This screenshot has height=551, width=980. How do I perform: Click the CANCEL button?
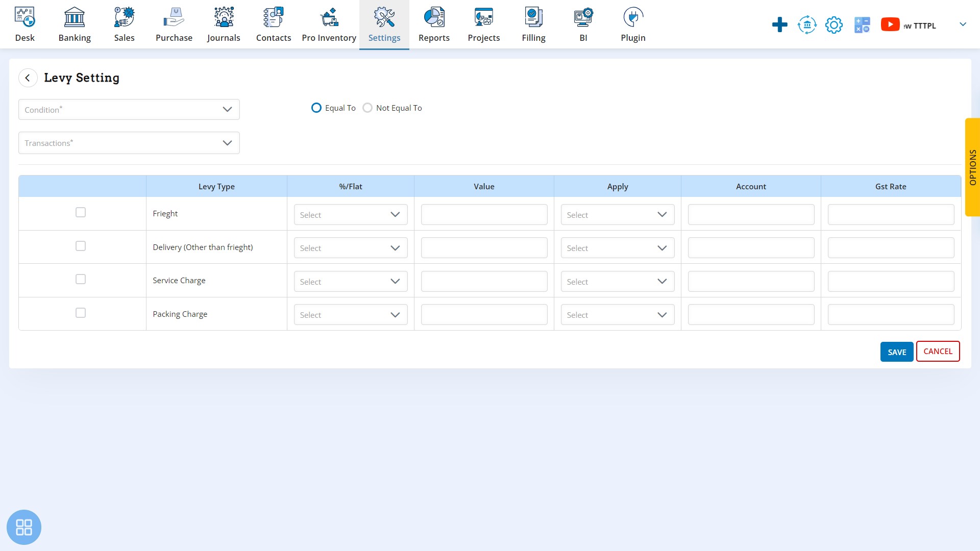coord(938,352)
